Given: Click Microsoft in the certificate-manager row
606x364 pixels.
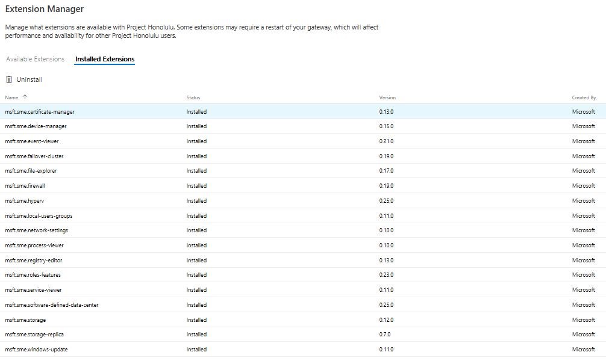Looking at the screenshot, I should coord(584,111).
